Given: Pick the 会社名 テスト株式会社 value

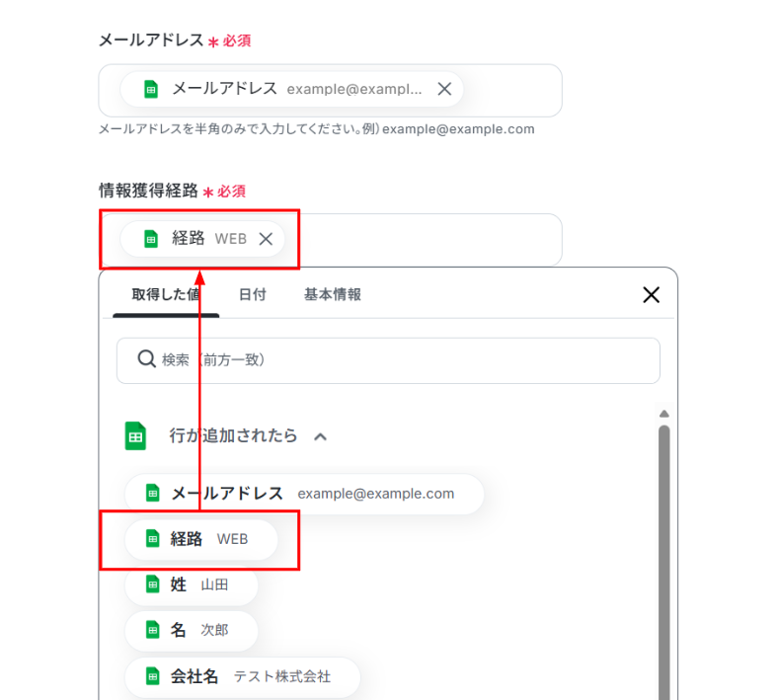Looking at the screenshot, I should [x=242, y=676].
